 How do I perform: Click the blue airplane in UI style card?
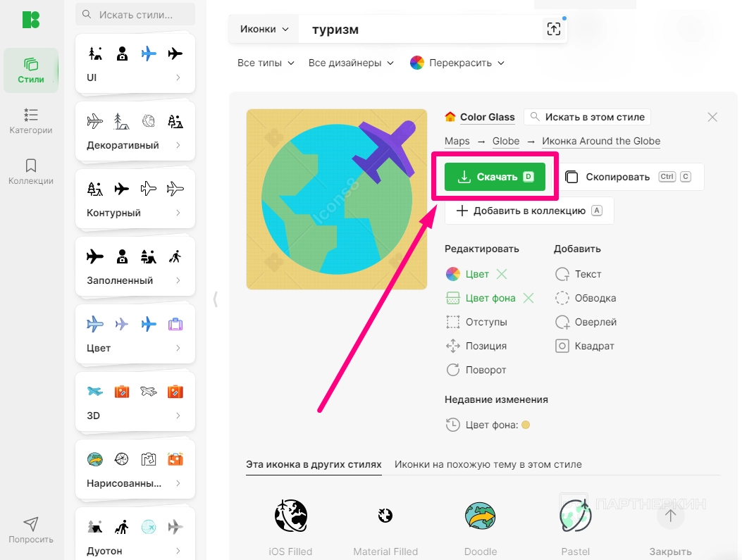(x=149, y=54)
